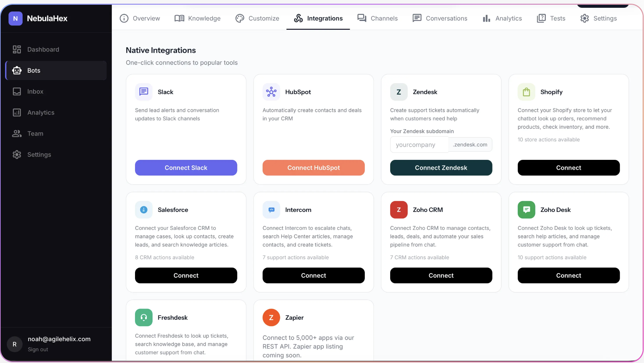The width and height of the screenshot is (644, 363).
Task: Connect the Shopify integration
Action: [569, 168]
